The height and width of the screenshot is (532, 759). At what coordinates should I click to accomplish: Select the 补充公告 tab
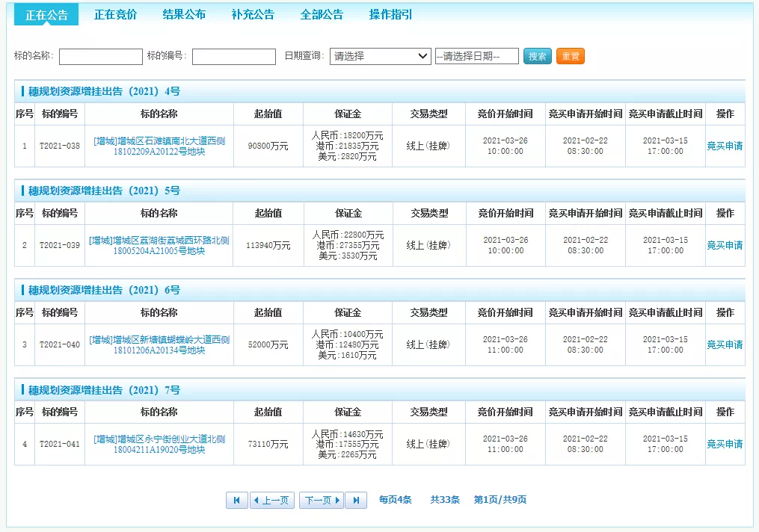[253, 14]
